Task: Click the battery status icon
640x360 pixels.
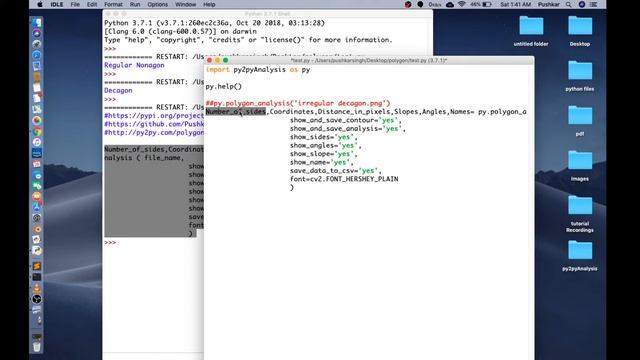Action: tap(487, 4)
